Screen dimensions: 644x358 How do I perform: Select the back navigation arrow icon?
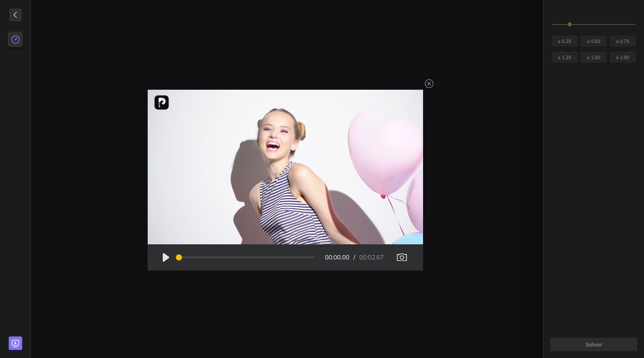pos(15,15)
